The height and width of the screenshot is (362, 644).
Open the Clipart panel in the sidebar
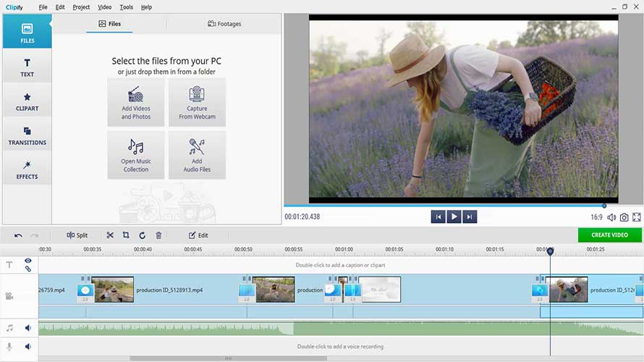click(27, 101)
